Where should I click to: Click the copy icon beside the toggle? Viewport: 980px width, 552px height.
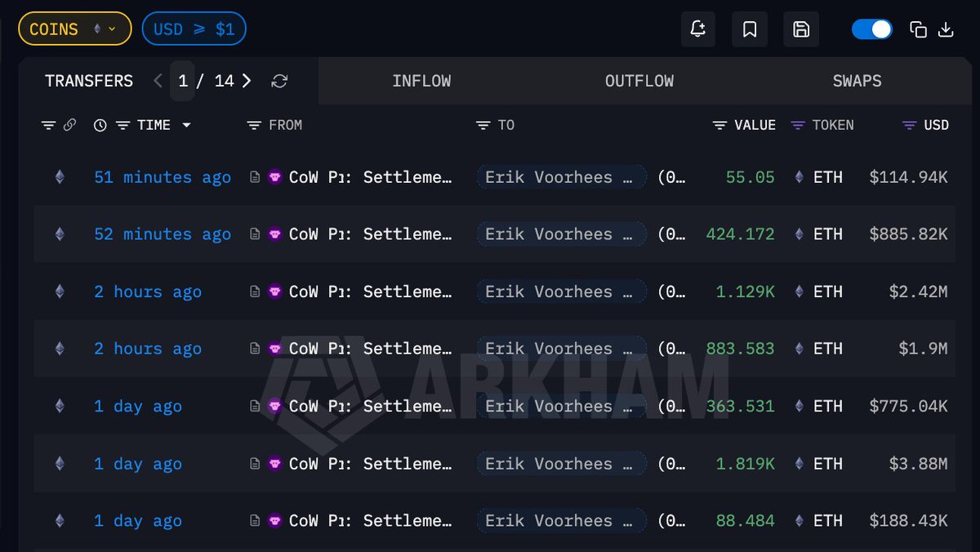(x=919, y=29)
